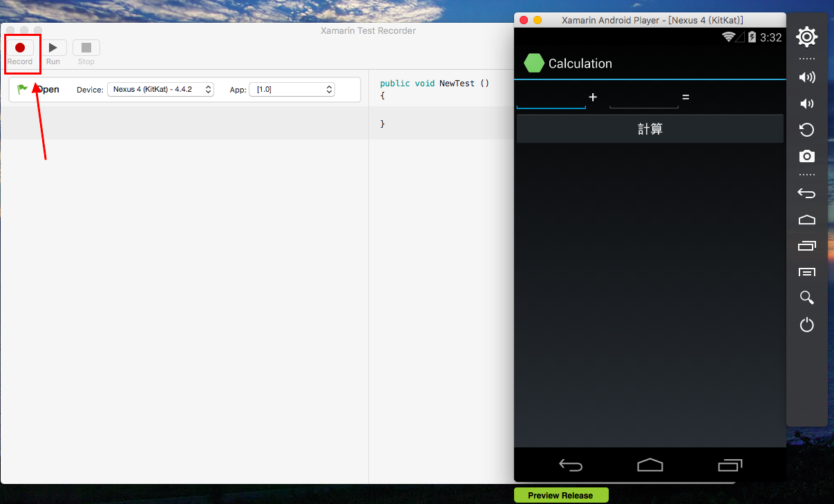
Task: Click the 'public void NewTest ()' code line
Action: pos(435,83)
